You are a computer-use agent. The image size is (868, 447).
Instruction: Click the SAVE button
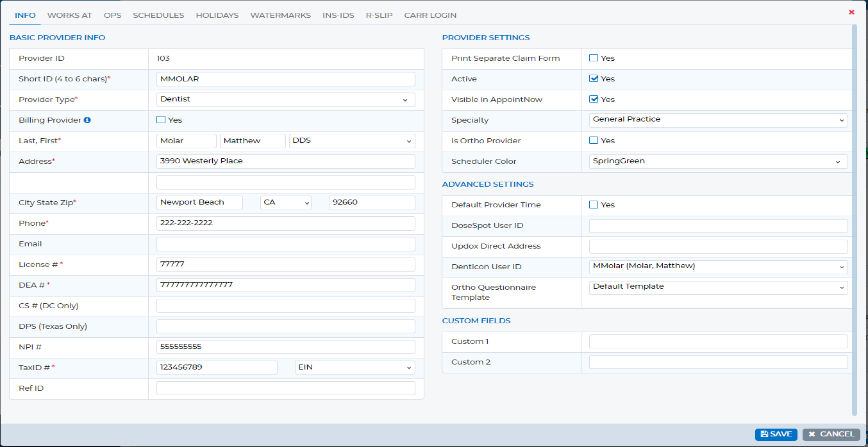[776, 434]
